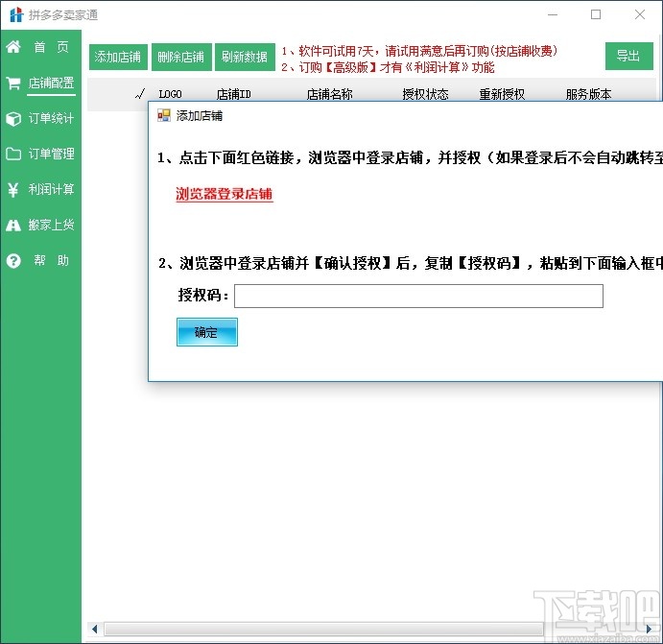Click the yen icon beside 利润计算

(x=13, y=189)
